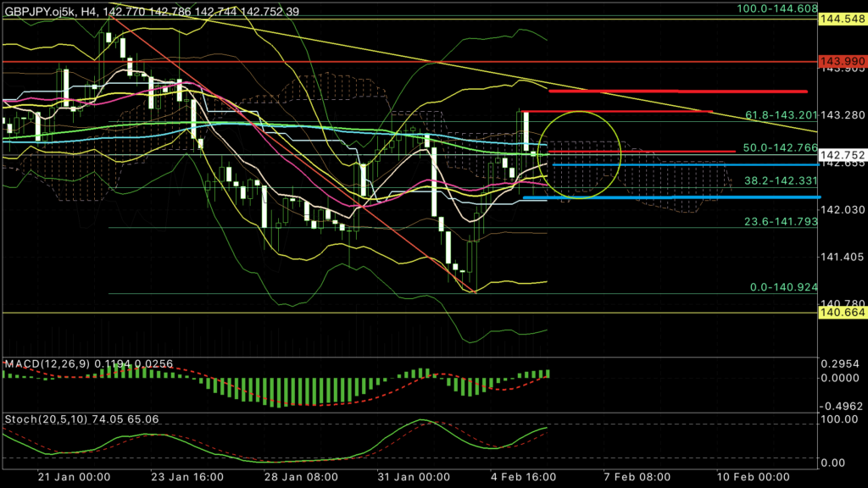Click the 61.8-143.201 Fibonacci level label
868x488 pixels.
781,115
